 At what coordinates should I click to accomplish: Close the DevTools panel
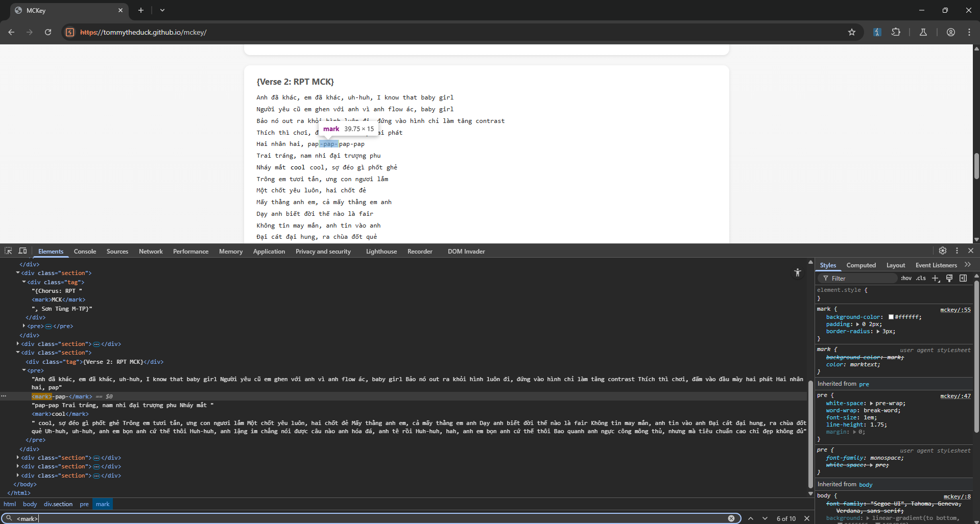(971, 251)
